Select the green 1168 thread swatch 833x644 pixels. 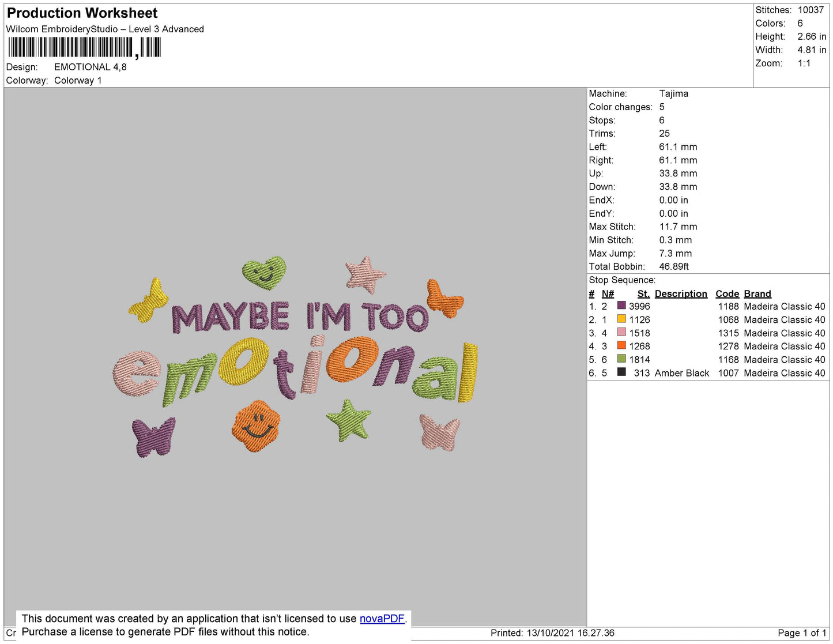[x=621, y=359]
